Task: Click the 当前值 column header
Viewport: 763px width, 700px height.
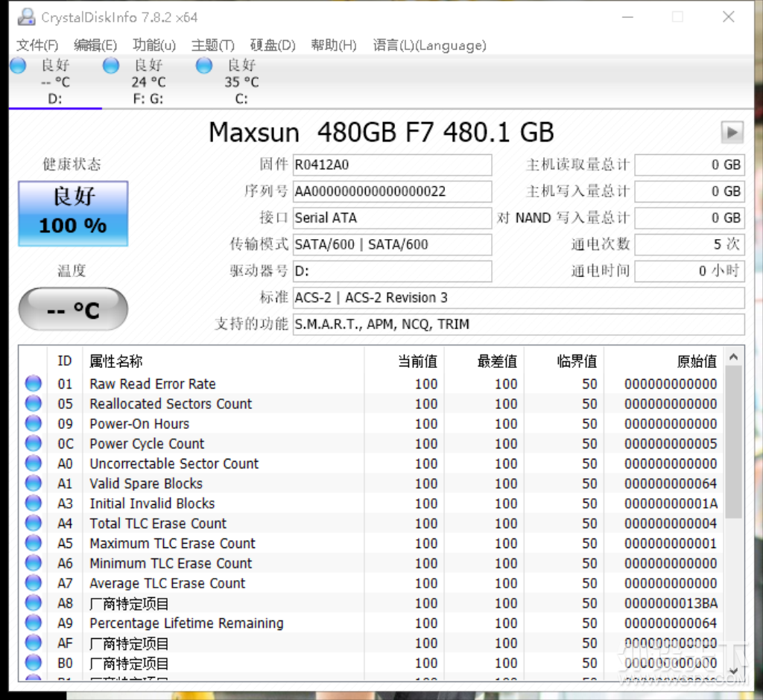Action: click(x=404, y=361)
